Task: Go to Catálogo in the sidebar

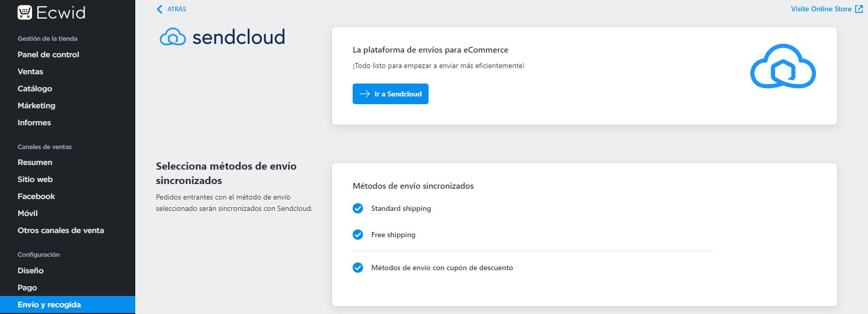Action: tap(35, 89)
